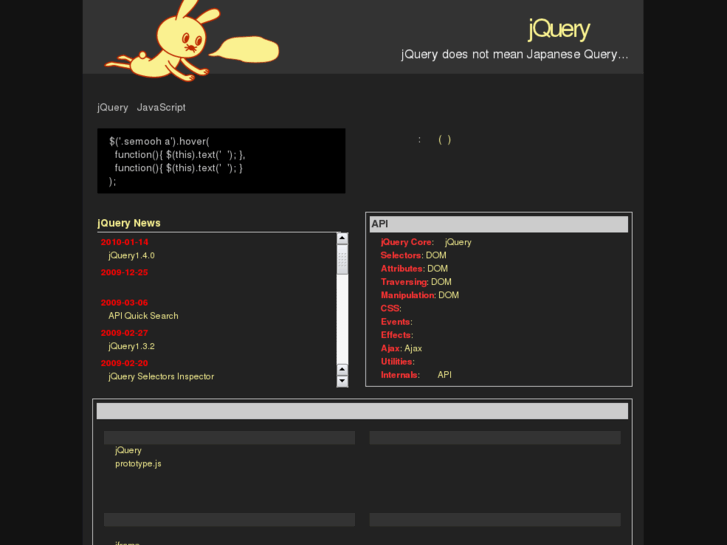This screenshot has width=727, height=545.
Task: Open the jQuery1.4.0 news item
Action: point(132,256)
